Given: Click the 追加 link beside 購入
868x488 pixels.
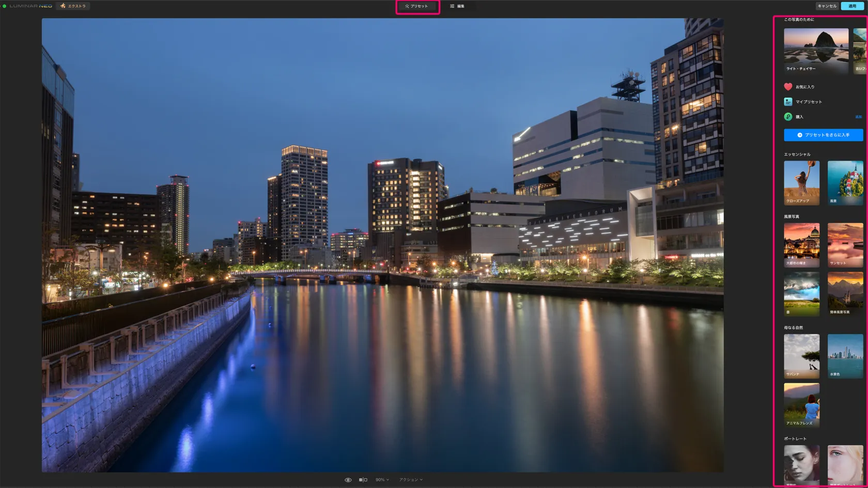Looking at the screenshot, I should tap(858, 117).
